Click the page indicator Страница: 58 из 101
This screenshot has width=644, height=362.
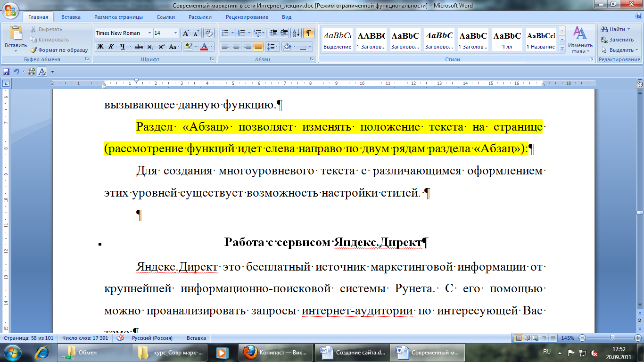29,338
